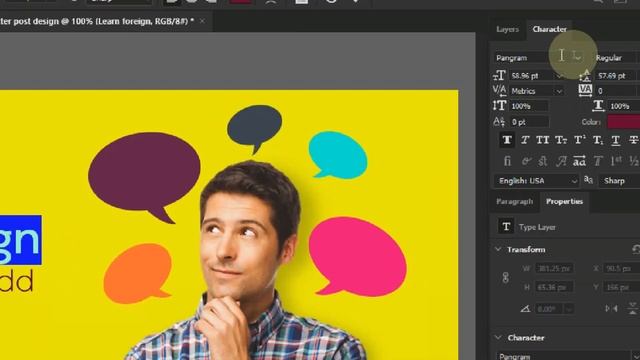Image resolution: width=640 pixels, height=360 pixels.
Task: Click the leading icon
Action: pyautogui.click(x=585, y=76)
